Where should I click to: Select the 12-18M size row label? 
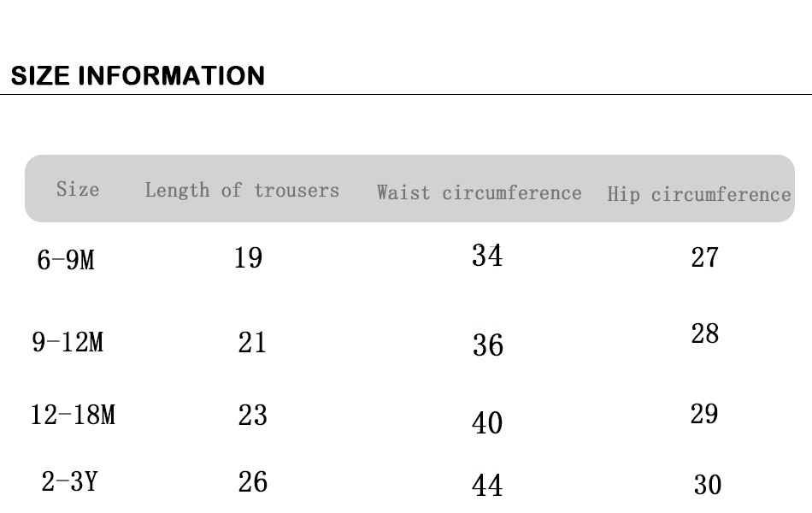73,416
